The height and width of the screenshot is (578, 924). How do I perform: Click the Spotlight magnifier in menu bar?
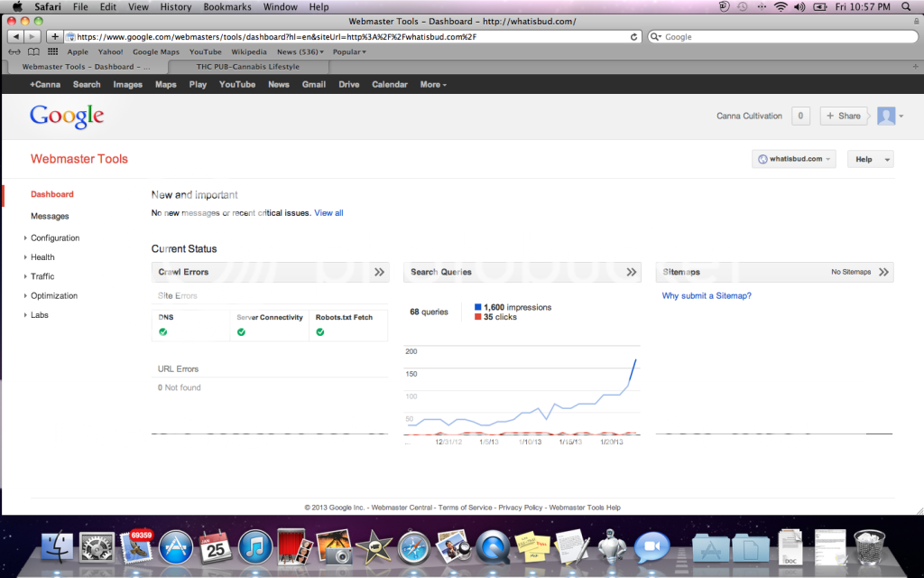coord(906,7)
